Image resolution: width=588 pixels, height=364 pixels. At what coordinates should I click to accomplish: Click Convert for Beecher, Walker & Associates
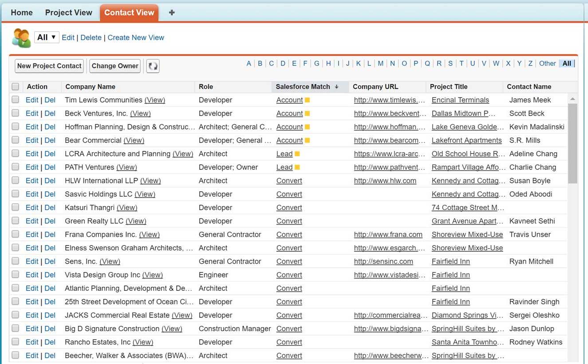(x=289, y=356)
